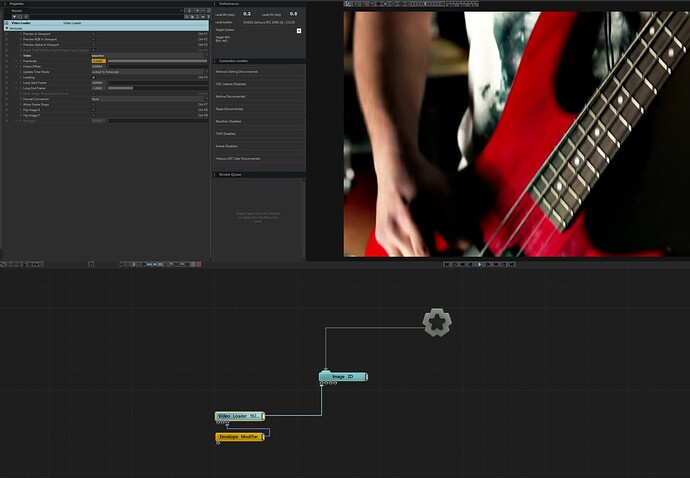The width and height of the screenshot is (690, 478).
Task: Toggle Flip Image Y checkbox
Action: tap(93, 115)
